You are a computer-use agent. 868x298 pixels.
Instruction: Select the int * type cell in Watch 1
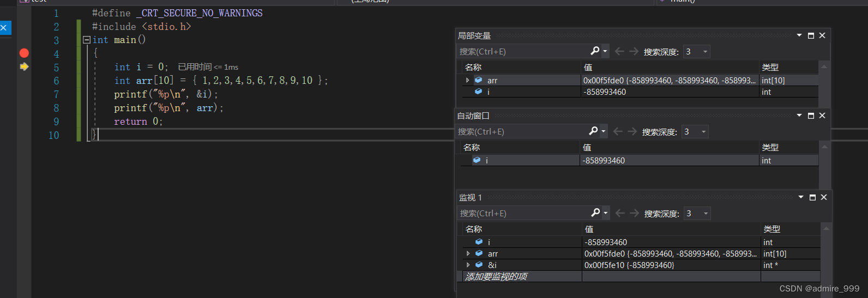pos(791,265)
